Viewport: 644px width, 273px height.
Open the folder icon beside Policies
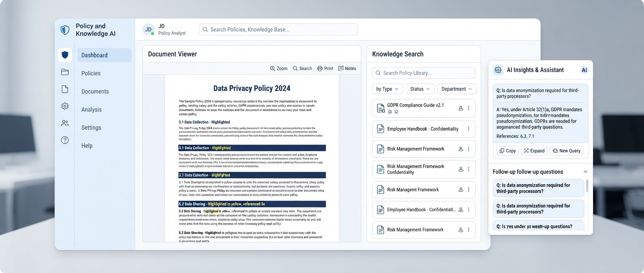(x=65, y=72)
